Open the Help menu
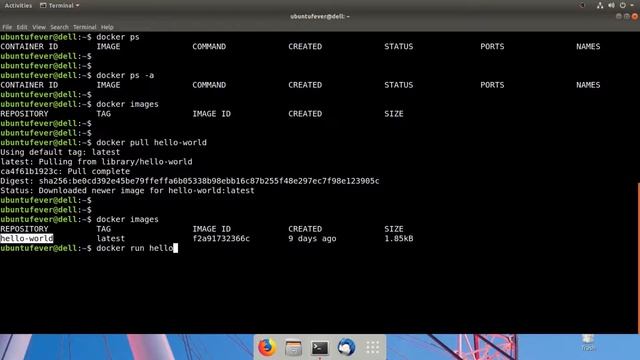Viewport: 640px width, 360px height. tap(107, 27)
